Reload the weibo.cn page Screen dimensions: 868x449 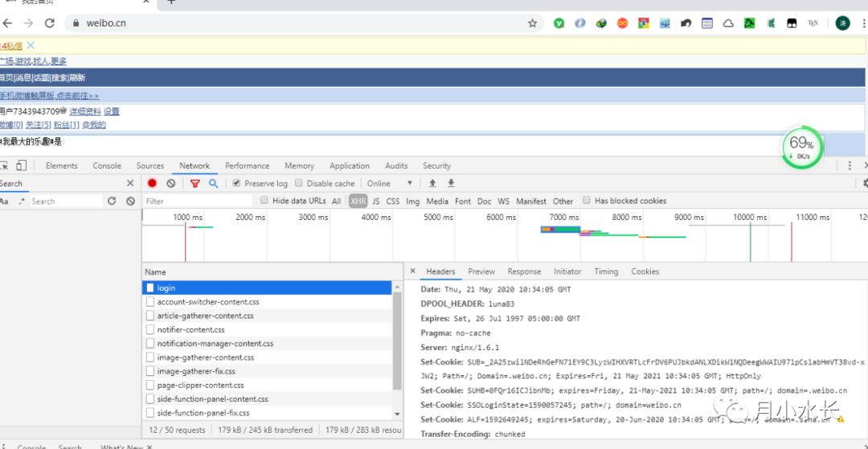point(50,23)
